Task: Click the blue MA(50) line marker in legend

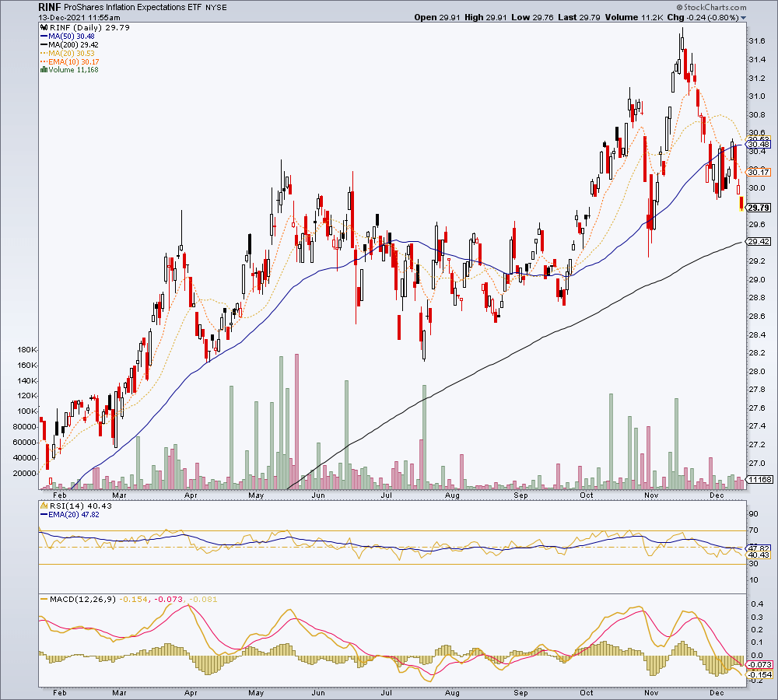Action: 44,37
